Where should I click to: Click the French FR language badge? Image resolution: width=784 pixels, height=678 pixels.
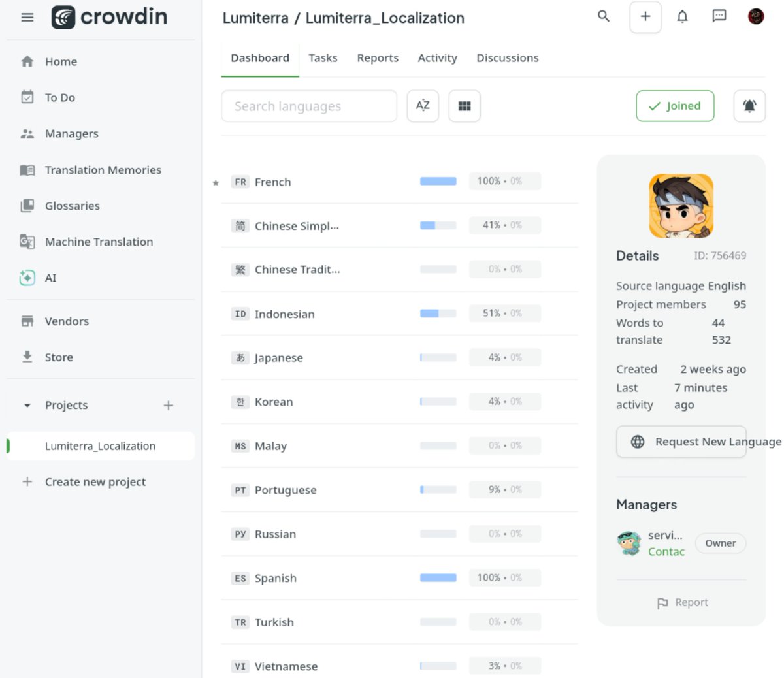240,182
